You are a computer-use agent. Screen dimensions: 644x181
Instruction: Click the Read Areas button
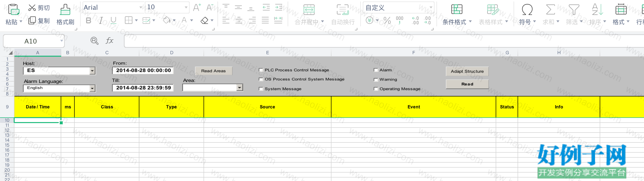click(214, 71)
